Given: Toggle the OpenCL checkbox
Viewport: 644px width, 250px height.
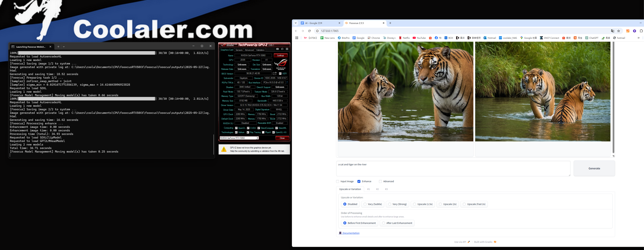Looking at the screenshot, I should [x=236, y=128].
